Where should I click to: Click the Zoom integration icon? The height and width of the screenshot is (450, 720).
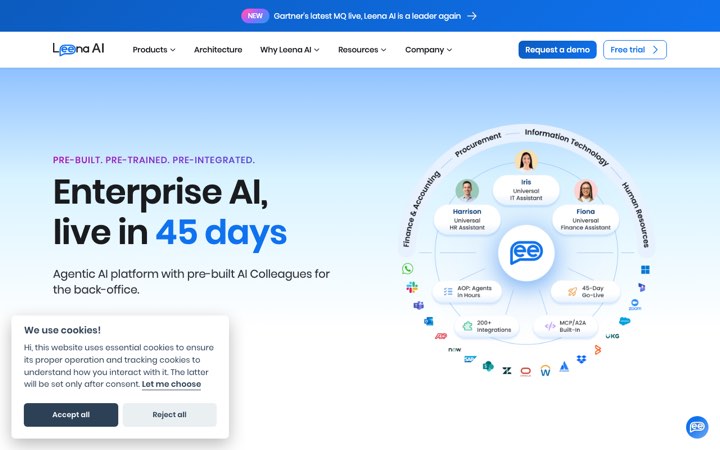(x=635, y=304)
